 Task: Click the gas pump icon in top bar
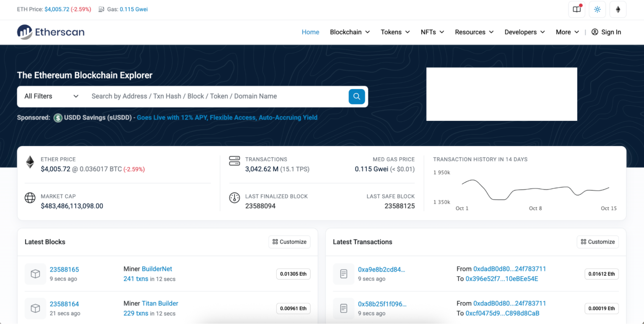click(101, 9)
